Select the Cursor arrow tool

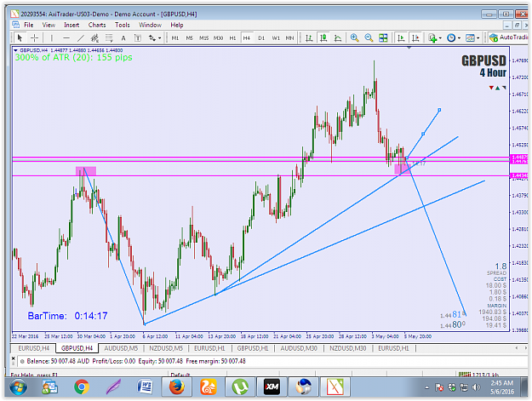coord(20,37)
